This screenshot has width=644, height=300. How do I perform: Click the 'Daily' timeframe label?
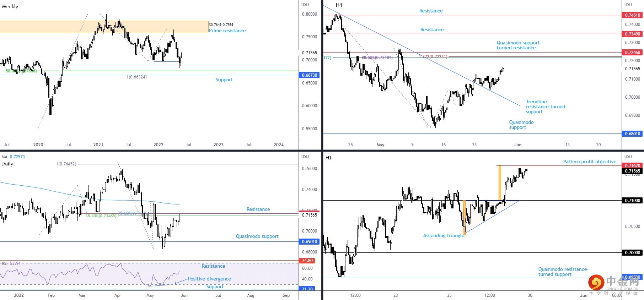click(x=7, y=164)
